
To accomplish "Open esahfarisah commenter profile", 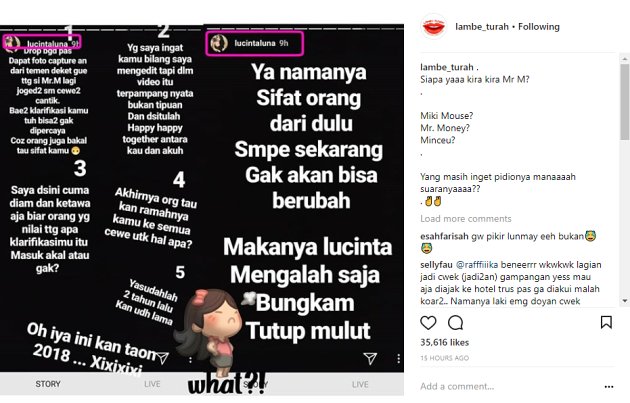I will click(444, 236).
